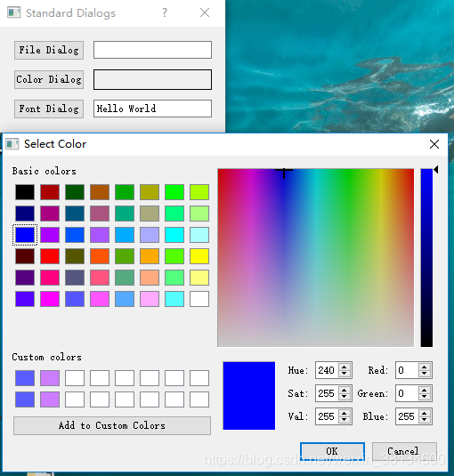Click the luminance slider arrow marker
The image size is (454, 476).
point(436,170)
